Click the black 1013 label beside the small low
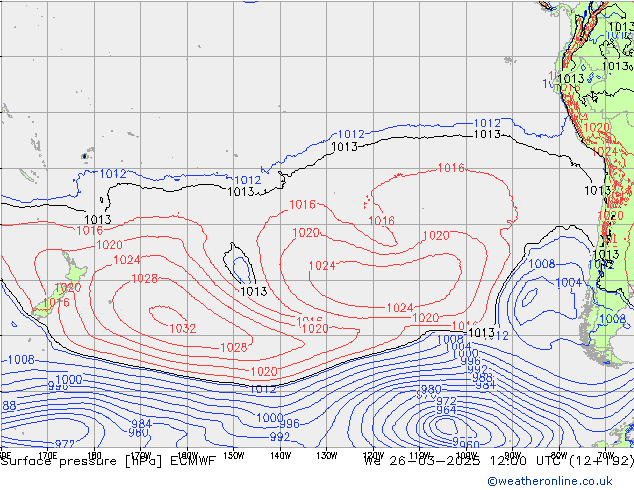This screenshot has width=634, height=490. click(254, 291)
